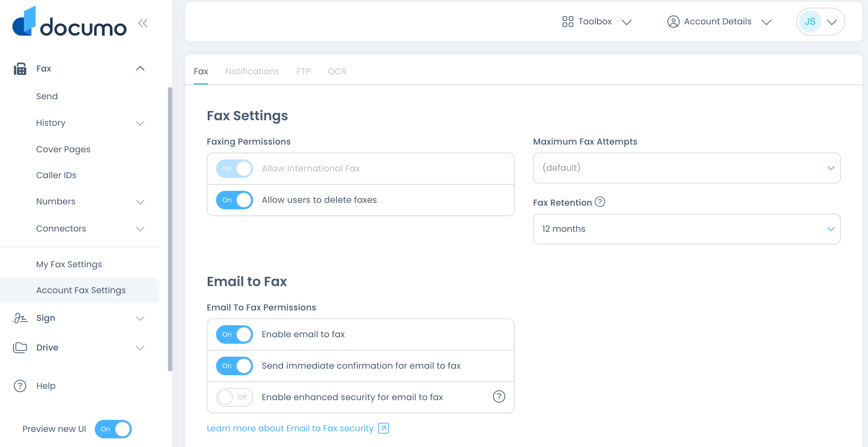Click the Fax Retention help tooltip icon
The height and width of the screenshot is (447, 868).
point(599,202)
